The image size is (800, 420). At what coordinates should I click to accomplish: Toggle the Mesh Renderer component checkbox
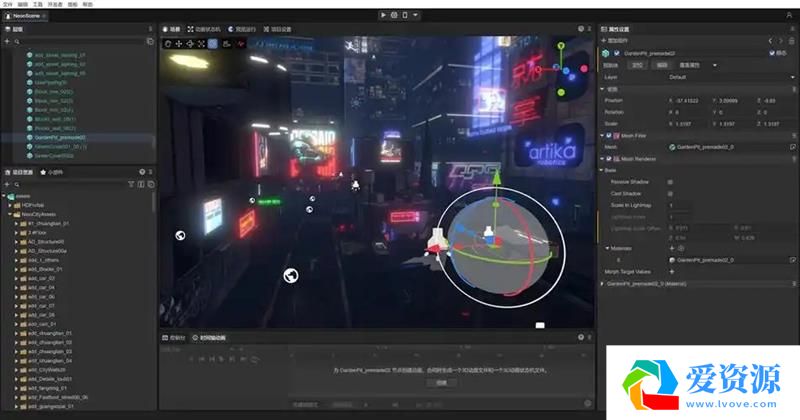pyautogui.click(x=609, y=159)
